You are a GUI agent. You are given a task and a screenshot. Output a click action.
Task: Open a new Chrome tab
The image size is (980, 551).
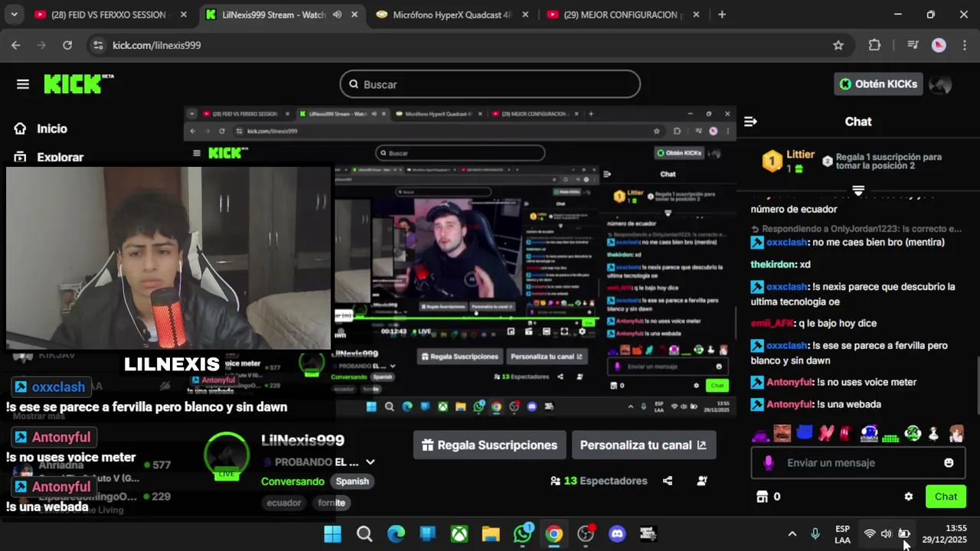point(721,15)
